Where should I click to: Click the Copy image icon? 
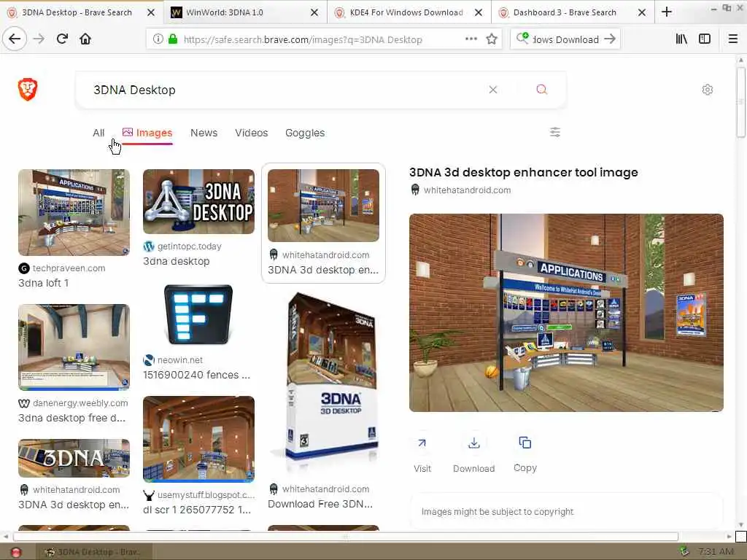[x=525, y=443]
